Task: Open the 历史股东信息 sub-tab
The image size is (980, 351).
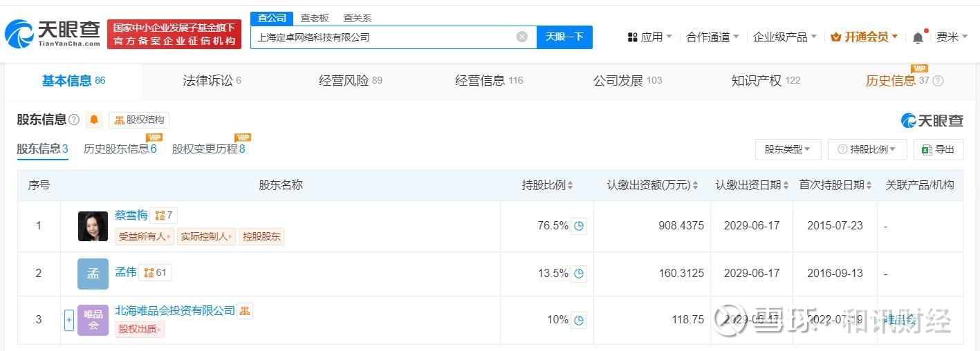Action: (120, 149)
